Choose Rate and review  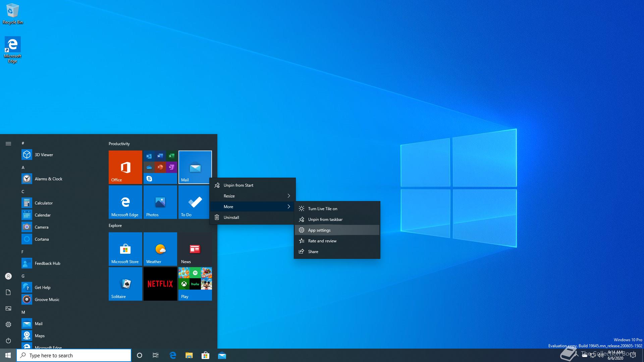click(337, 241)
